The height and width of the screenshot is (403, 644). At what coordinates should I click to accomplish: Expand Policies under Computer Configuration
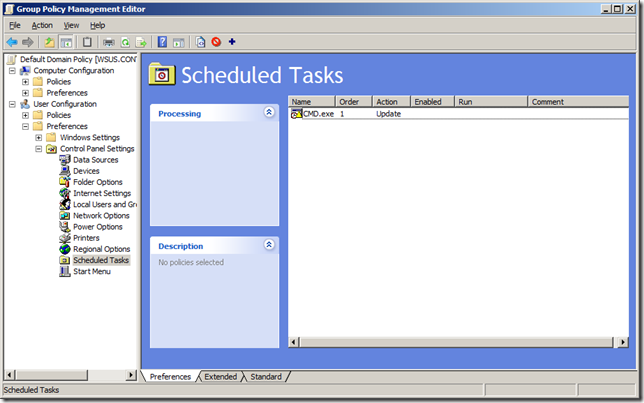[25, 82]
